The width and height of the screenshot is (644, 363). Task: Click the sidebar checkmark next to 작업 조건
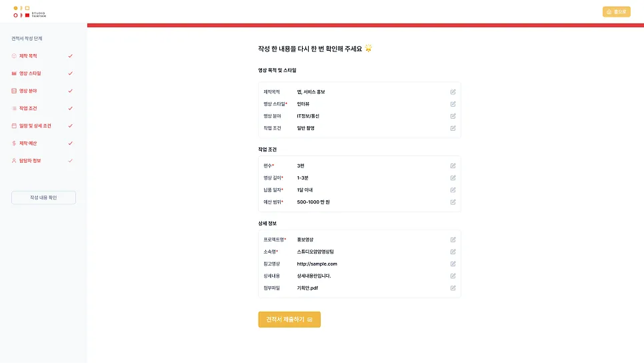click(x=70, y=109)
